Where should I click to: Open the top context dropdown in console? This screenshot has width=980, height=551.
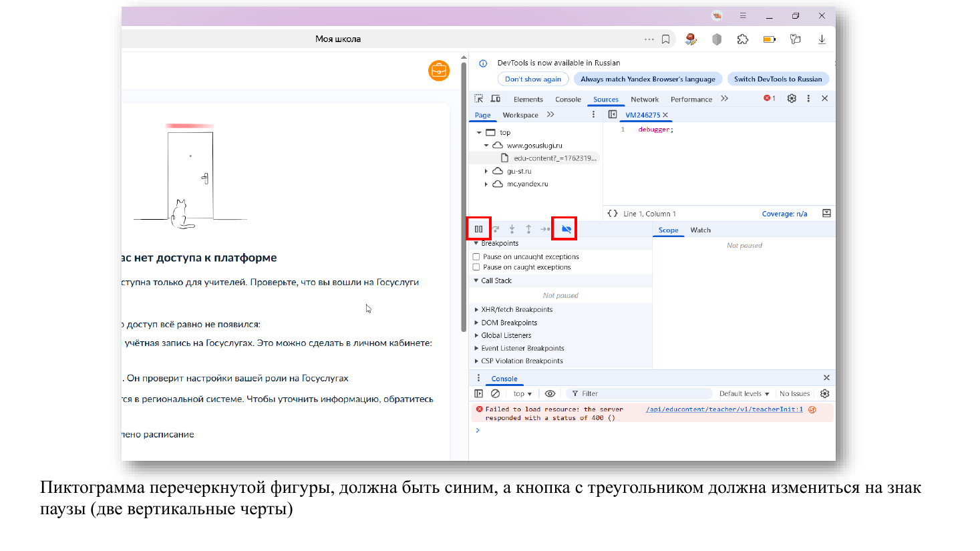coord(522,393)
